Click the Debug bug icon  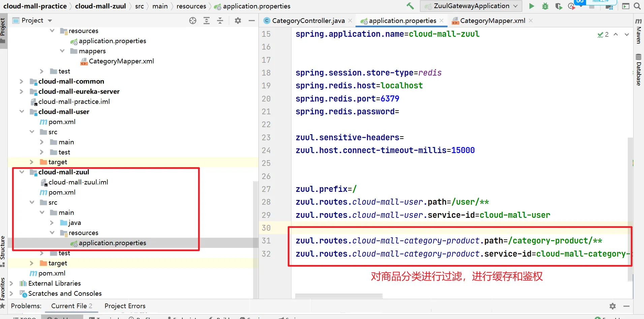pyautogui.click(x=545, y=6)
